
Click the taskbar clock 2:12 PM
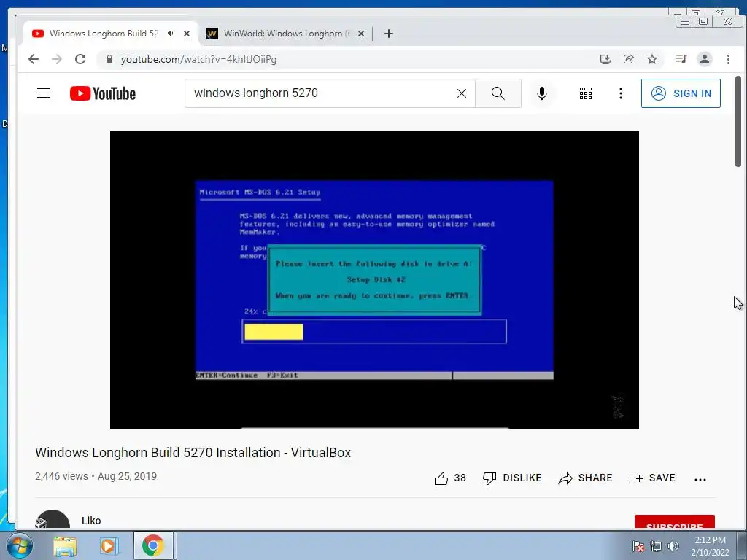click(x=710, y=546)
